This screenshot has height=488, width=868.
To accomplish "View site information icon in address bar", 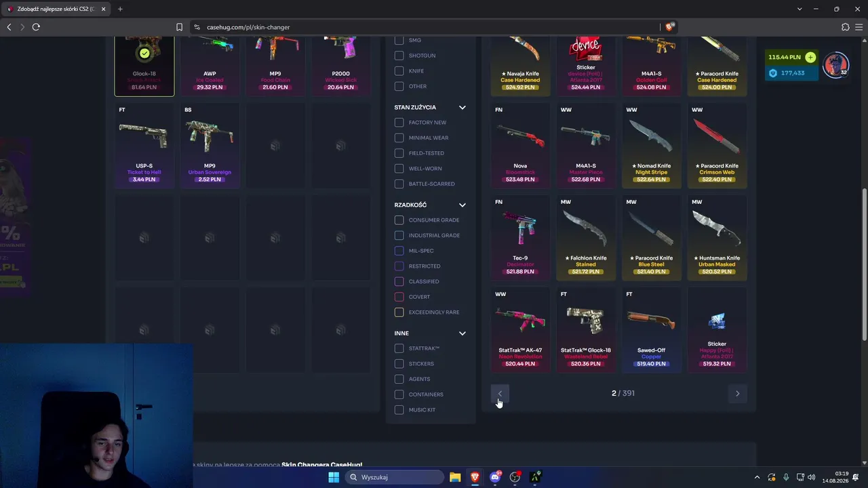I will click(197, 27).
